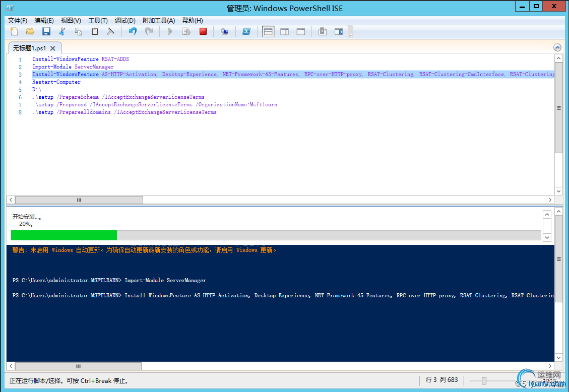Click console horizontal scroll left arrow
Screen dimensions: 569x392
tap(11, 366)
